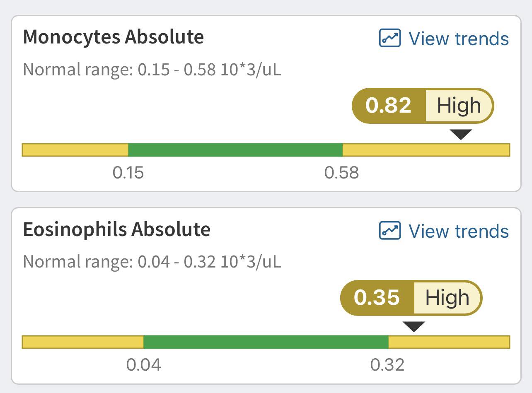Click the Normal range 0.15 - 0.58 text

point(152,70)
